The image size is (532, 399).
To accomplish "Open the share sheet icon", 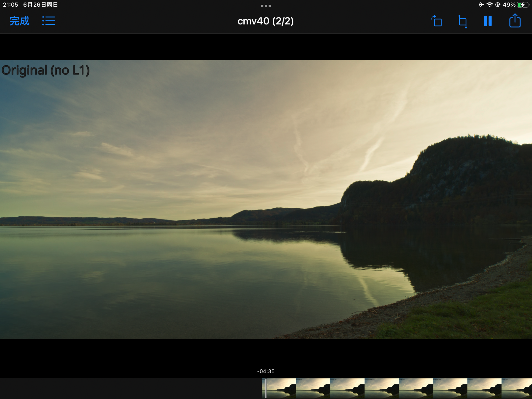I will [x=514, y=21].
